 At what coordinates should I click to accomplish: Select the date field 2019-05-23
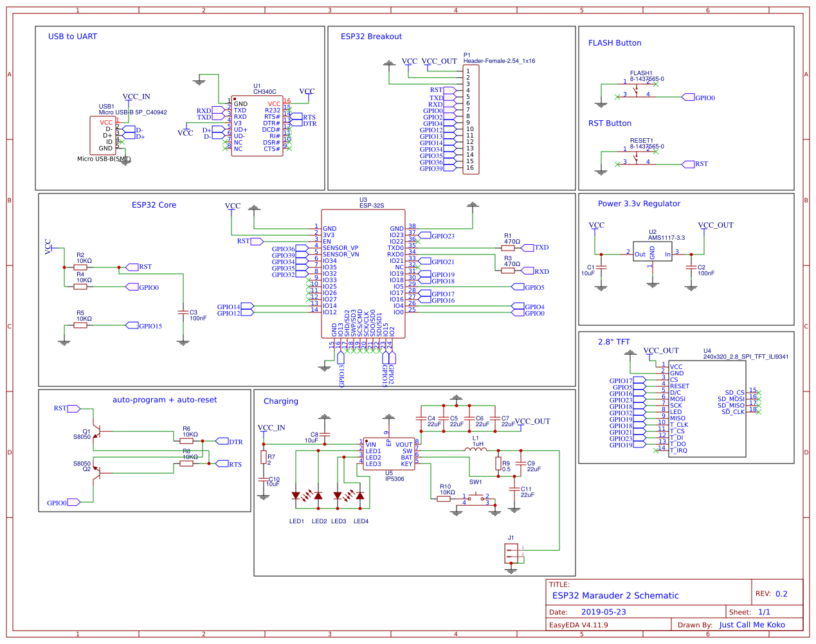[603, 613]
